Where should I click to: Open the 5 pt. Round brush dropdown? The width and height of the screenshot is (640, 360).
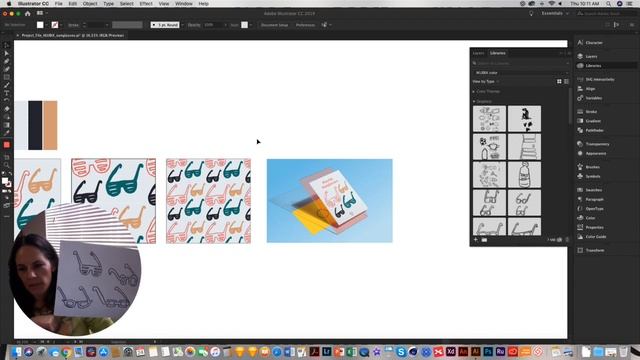click(x=182, y=25)
